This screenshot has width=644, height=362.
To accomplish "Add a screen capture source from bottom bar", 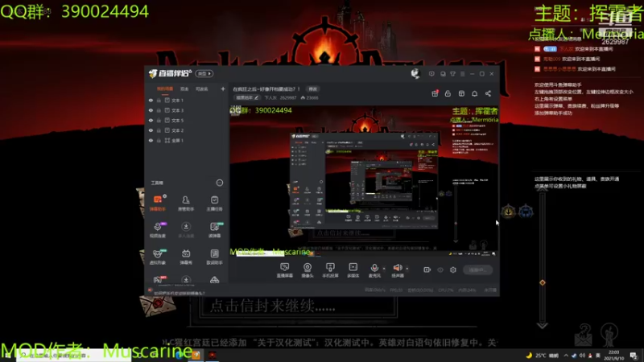I will tap(285, 270).
